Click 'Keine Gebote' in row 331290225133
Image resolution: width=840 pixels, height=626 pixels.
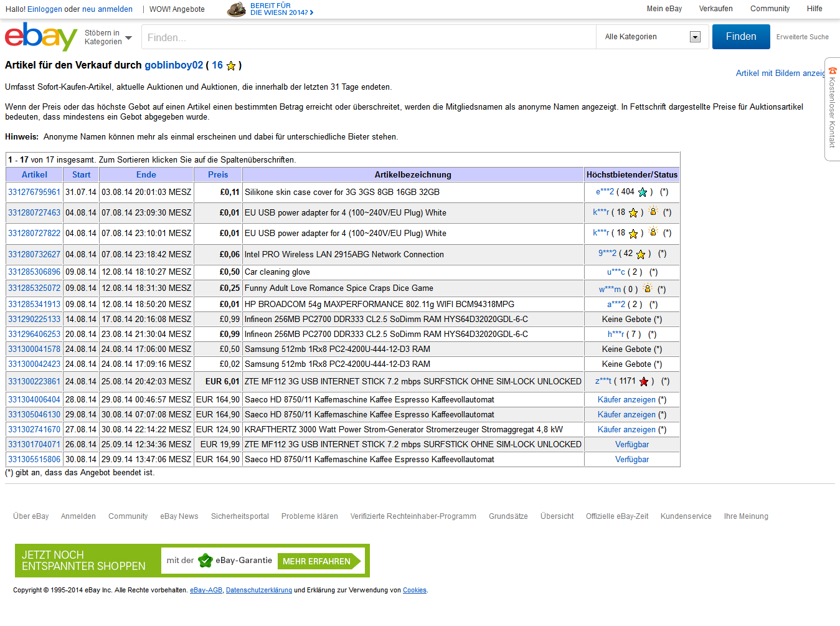click(626, 320)
